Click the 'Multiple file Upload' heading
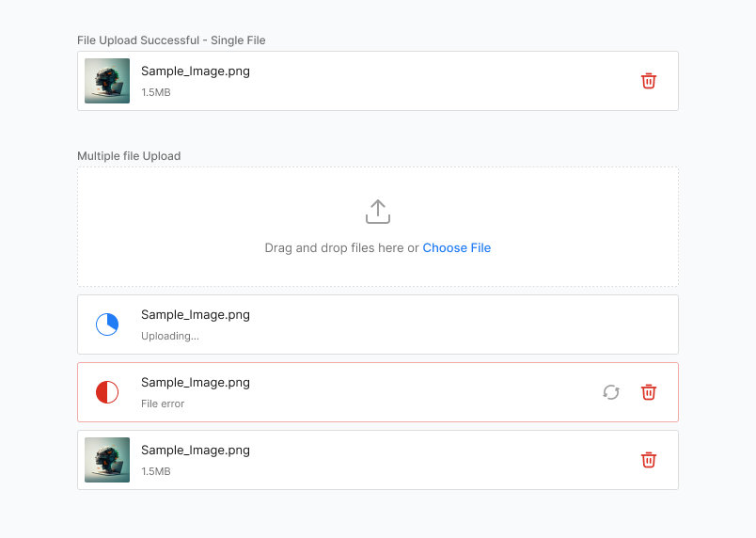 click(x=129, y=156)
